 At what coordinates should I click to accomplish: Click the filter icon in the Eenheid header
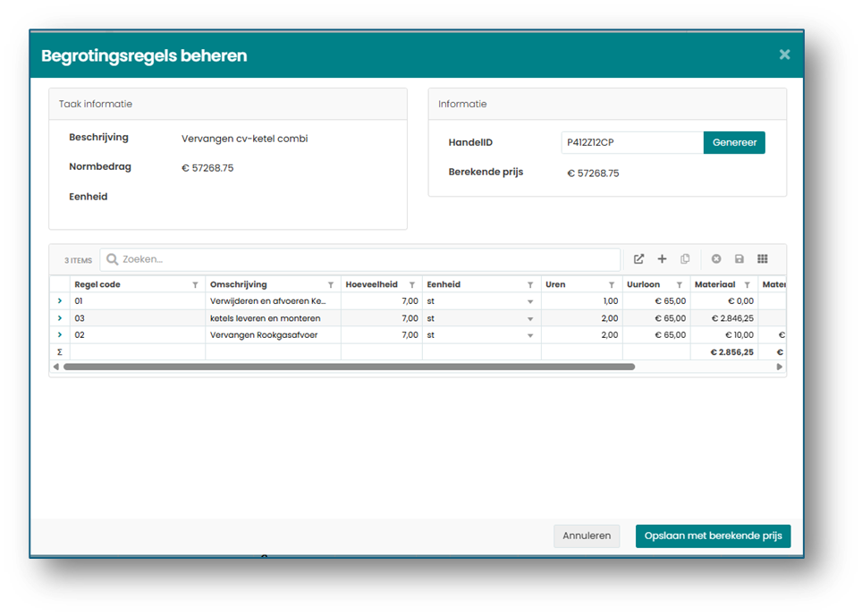[x=530, y=284]
